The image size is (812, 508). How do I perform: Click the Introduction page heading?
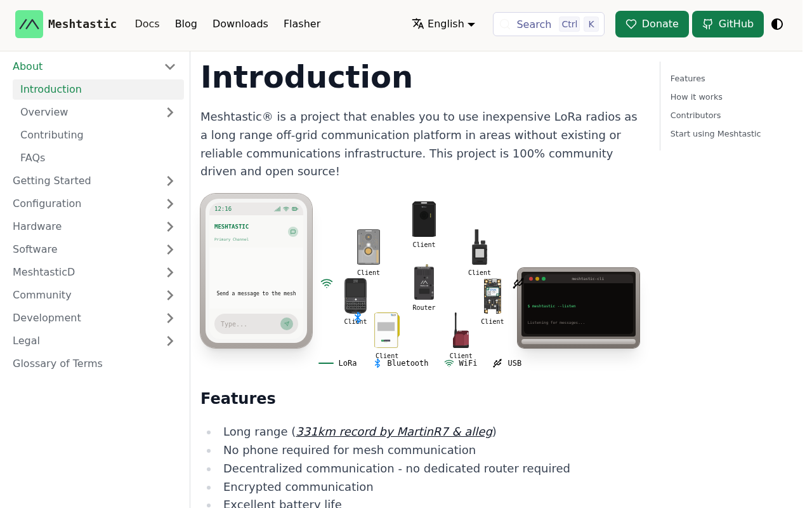(306, 77)
